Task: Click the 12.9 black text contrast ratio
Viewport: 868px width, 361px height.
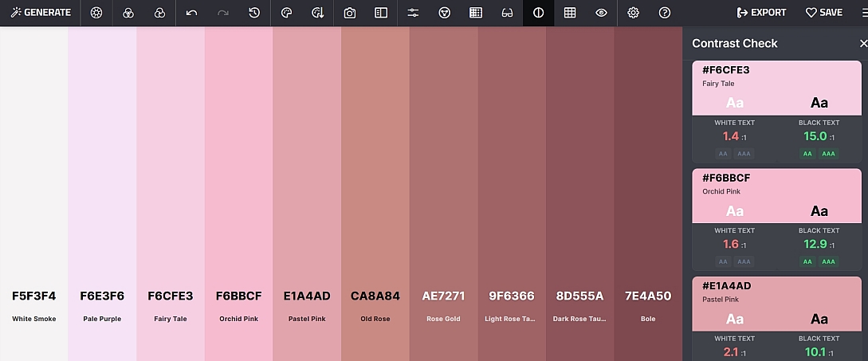Action: click(x=815, y=244)
